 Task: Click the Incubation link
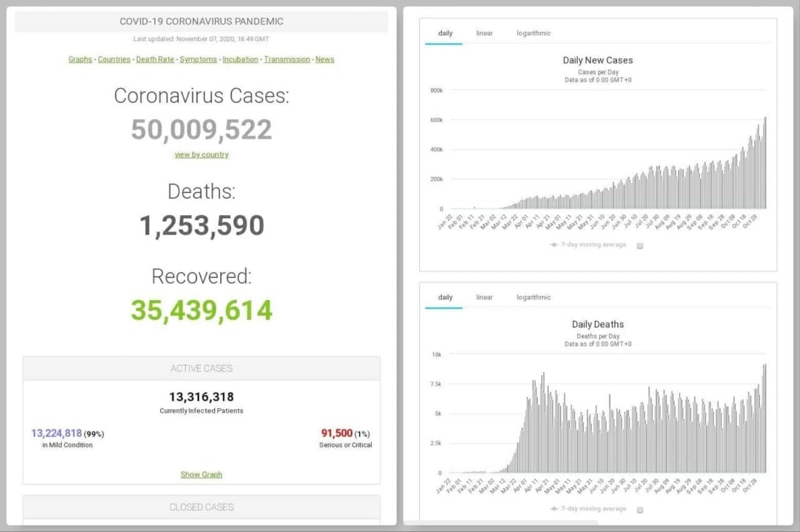pos(240,59)
